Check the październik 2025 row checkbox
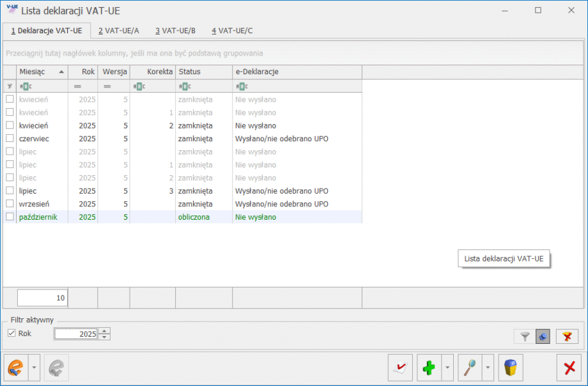This screenshot has height=386, width=588. pyautogui.click(x=10, y=217)
